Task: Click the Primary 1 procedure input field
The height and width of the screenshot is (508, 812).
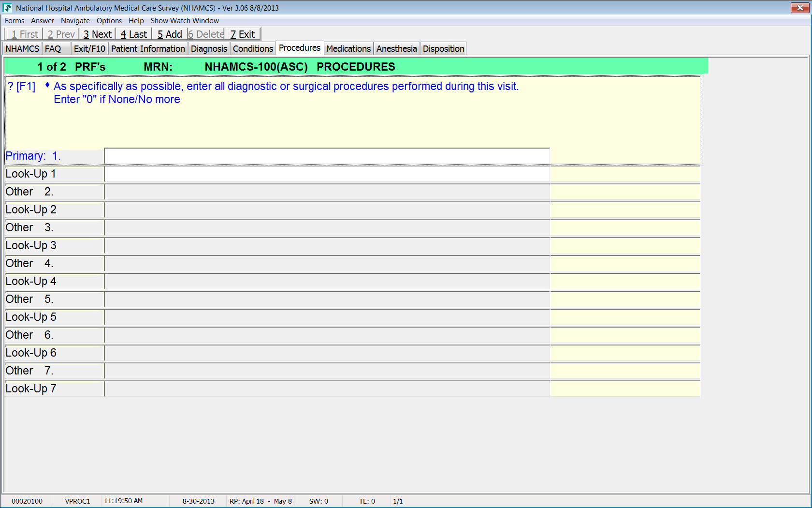Action: point(327,156)
